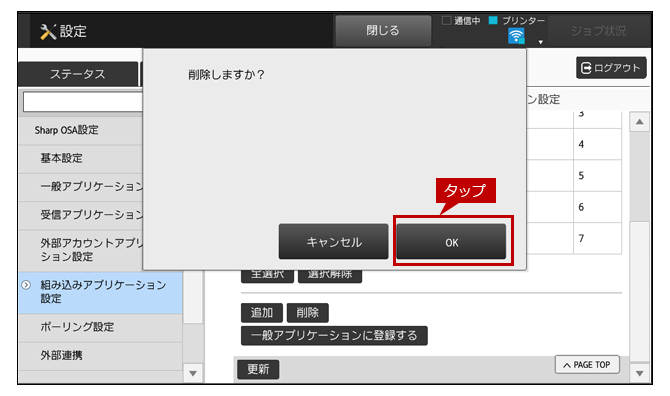Select 外部連携 in sidebar
The width and height of the screenshot is (670, 396).
click(x=100, y=356)
